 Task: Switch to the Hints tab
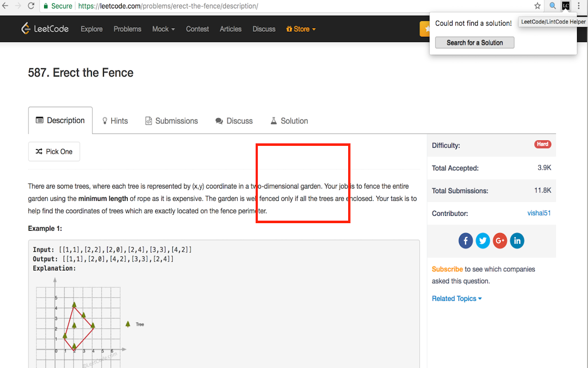coord(115,121)
